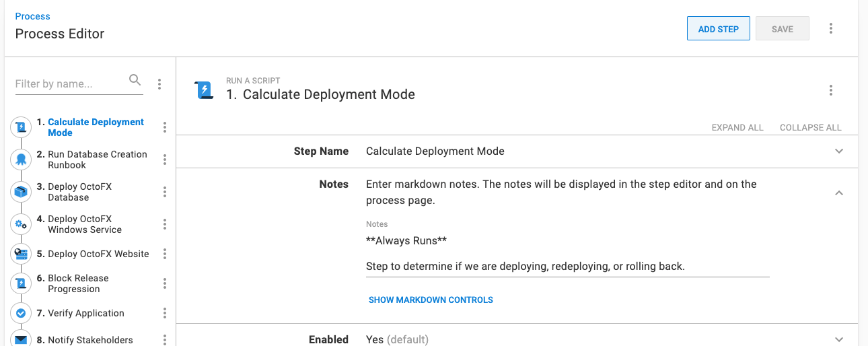Expand the Enabled section chevron
The width and height of the screenshot is (868, 346).
pyautogui.click(x=839, y=340)
